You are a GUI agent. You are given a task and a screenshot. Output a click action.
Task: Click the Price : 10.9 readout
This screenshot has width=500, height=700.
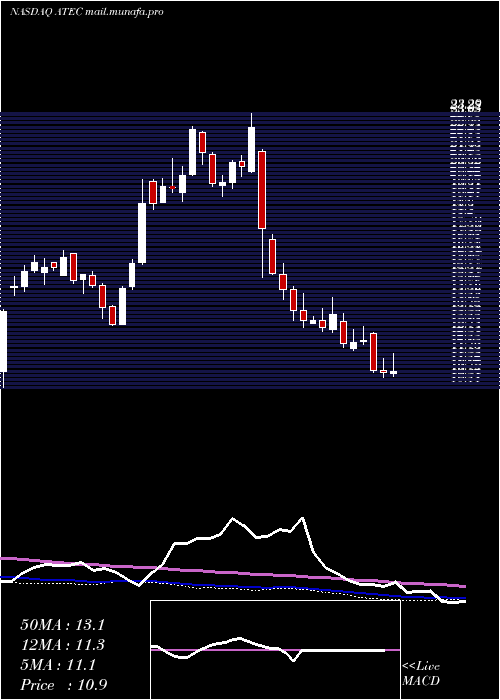point(63,685)
